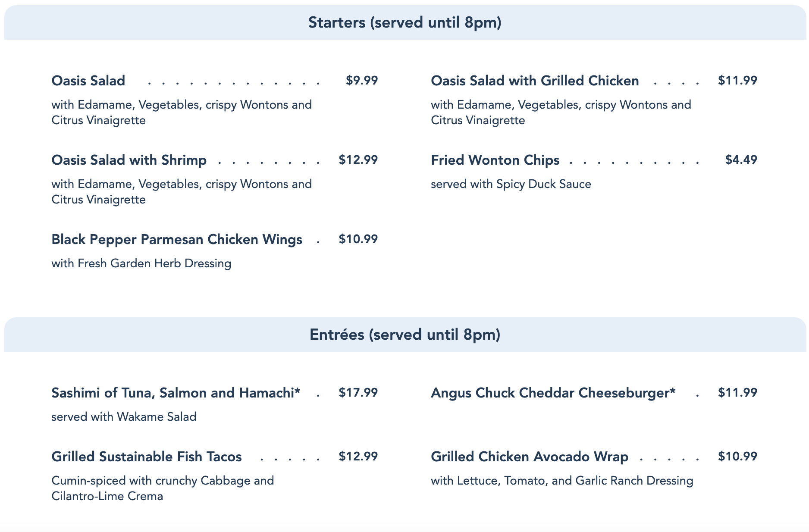The image size is (809, 532).
Task: Click the Fried Wonton Chips $4.49 price
Action: click(741, 160)
